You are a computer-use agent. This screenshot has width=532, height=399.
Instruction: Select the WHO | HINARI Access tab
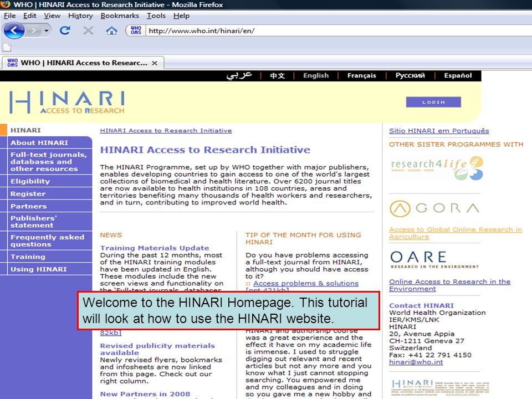[83, 63]
